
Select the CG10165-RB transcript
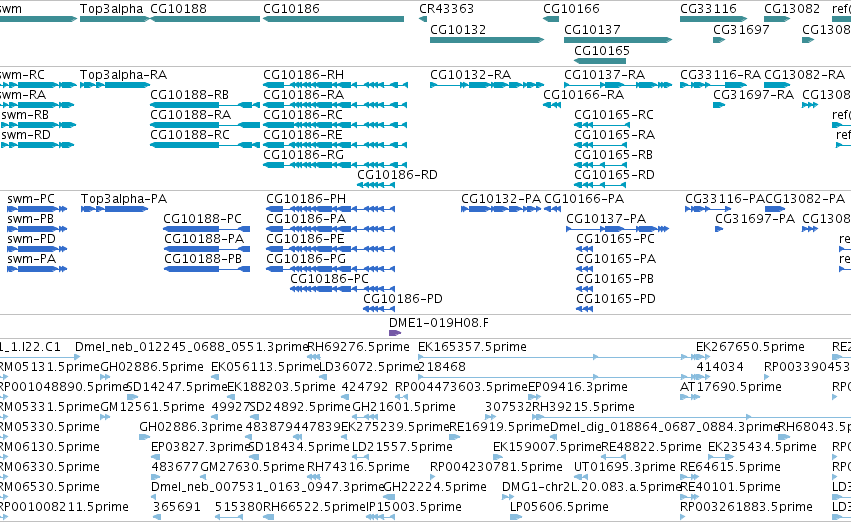(602, 165)
